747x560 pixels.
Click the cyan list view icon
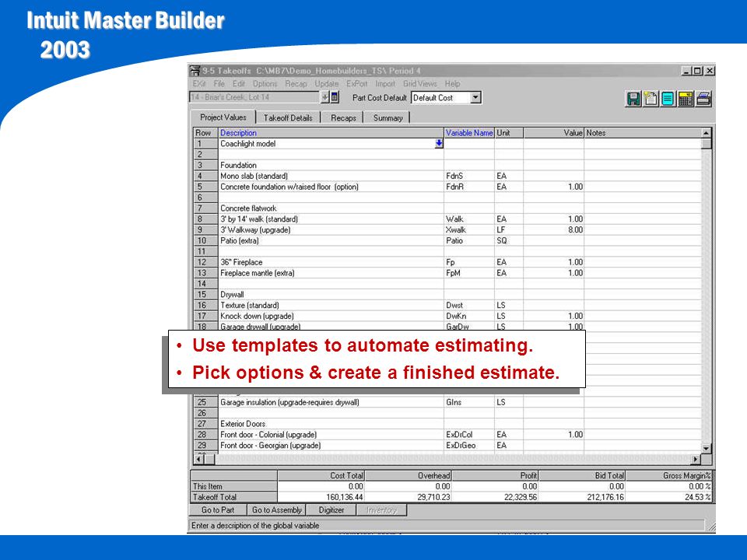[668, 99]
